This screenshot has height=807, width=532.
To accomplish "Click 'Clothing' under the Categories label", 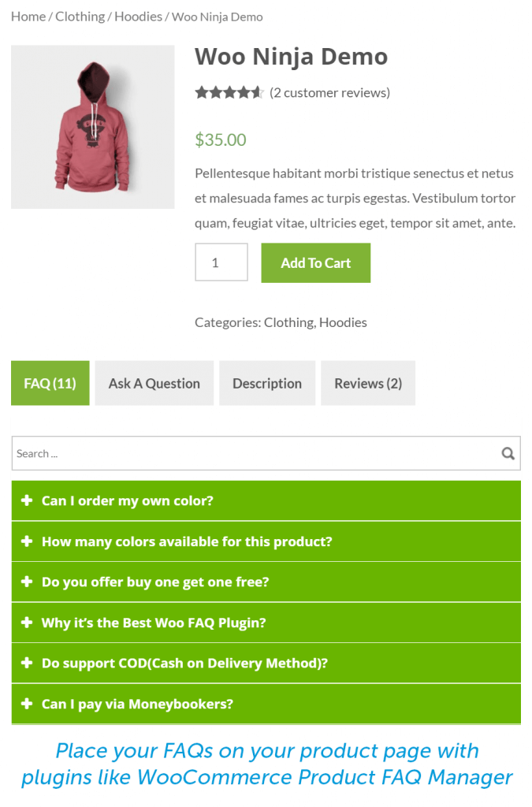I will tap(288, 322).
